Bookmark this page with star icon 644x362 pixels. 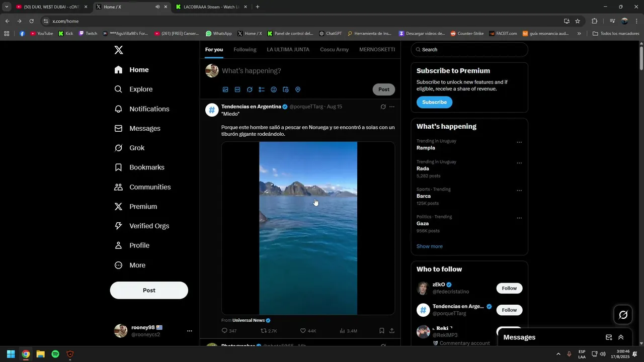pyautogui.click(x=578, y=21)
